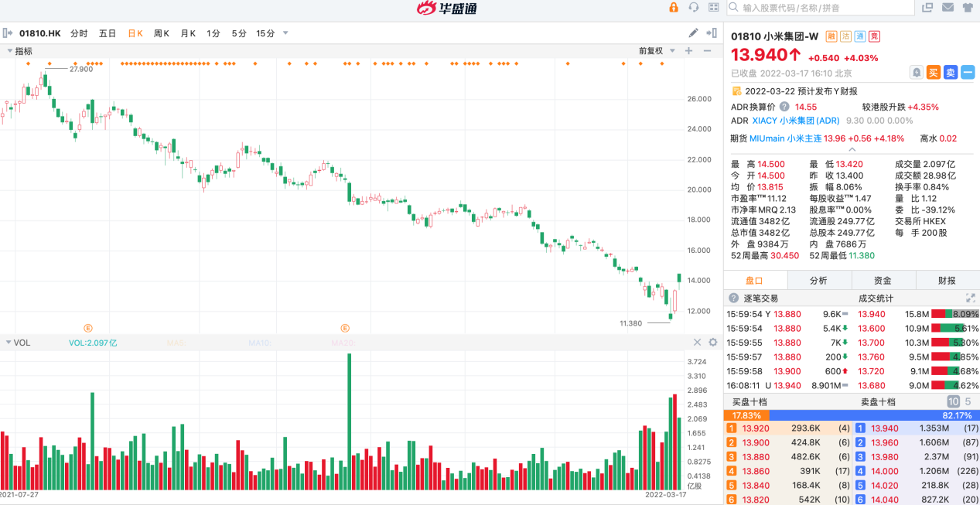Click ask level 4 price 14.000

pos(885,471)
